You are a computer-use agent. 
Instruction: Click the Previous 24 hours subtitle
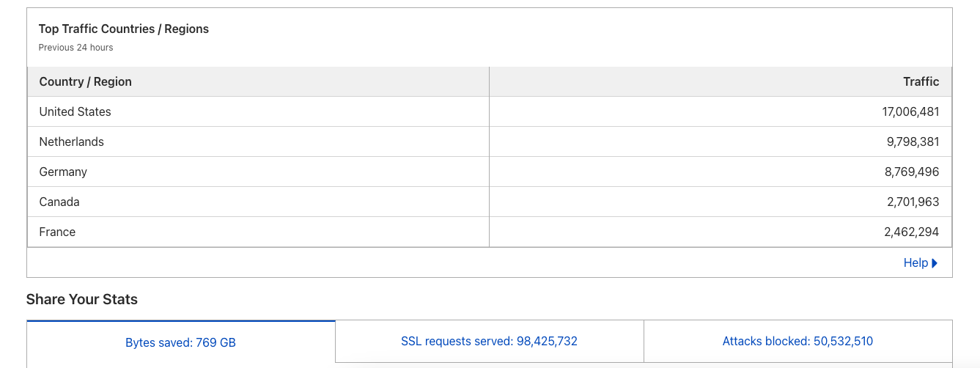tap(76, 48)
